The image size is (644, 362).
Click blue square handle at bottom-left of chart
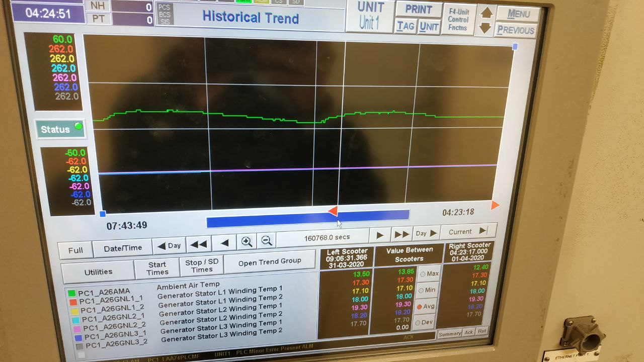(x=103, y=214)
